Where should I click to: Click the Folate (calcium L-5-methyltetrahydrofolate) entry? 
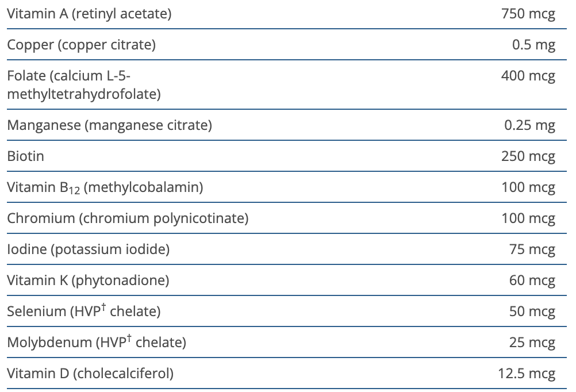(83, 84)
